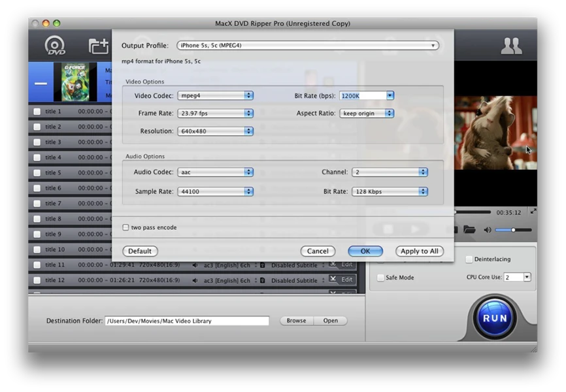Confirm settings with the OK button
This screenshot has width=566, height=392.
[365, 252]
